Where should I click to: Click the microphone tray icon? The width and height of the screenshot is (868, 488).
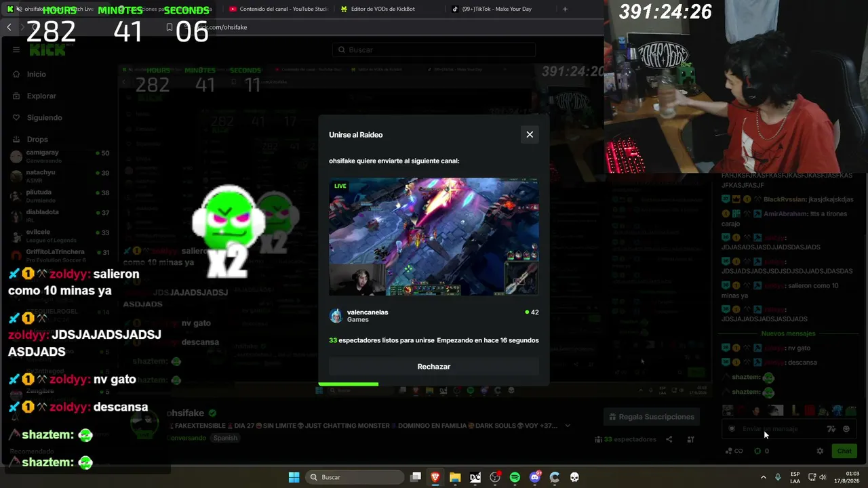[778, 477]
